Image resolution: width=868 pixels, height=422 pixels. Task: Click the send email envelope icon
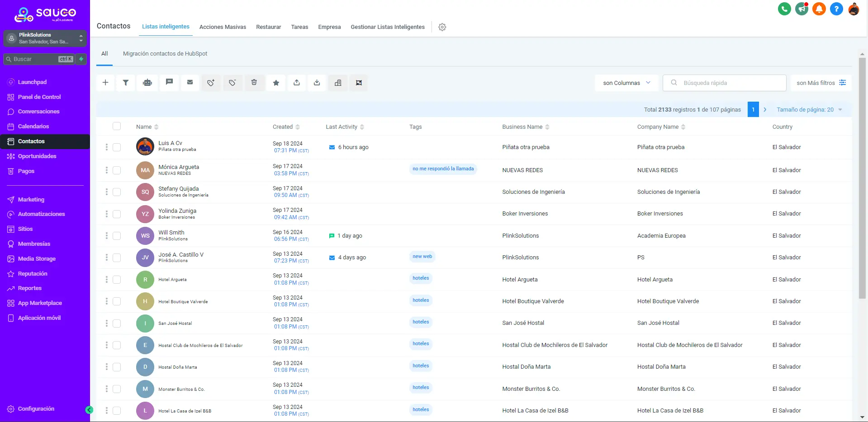[190, 83]
